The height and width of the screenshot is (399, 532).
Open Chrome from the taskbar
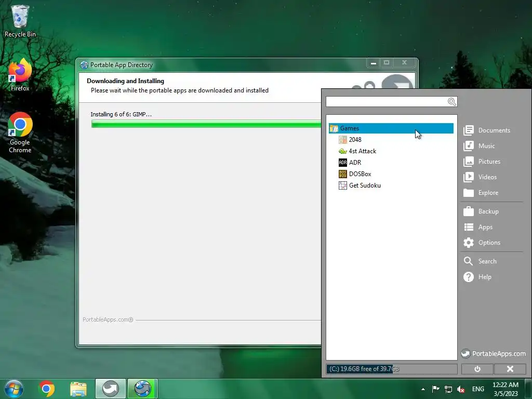tap(47, 389)
